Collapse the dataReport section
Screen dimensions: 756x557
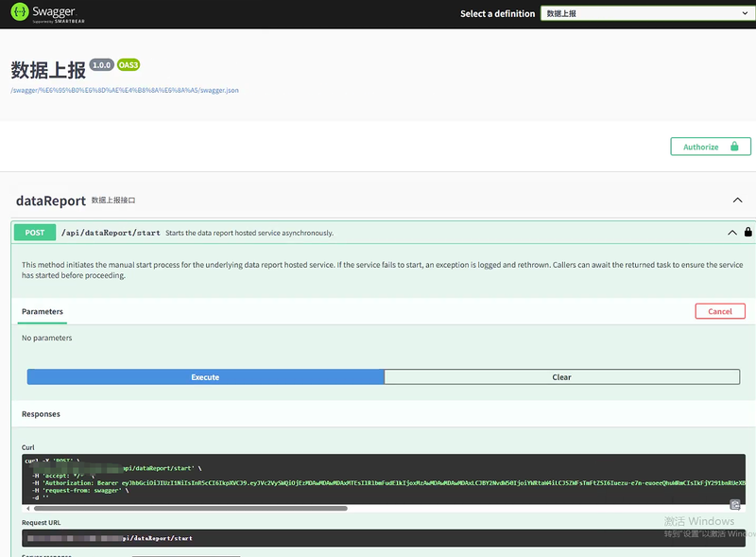click(737, 200)
